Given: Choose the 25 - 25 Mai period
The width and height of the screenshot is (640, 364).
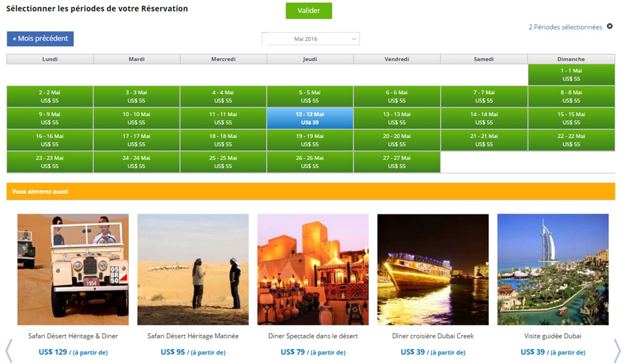Looking at the screenshot, I should tap(223, 162).
